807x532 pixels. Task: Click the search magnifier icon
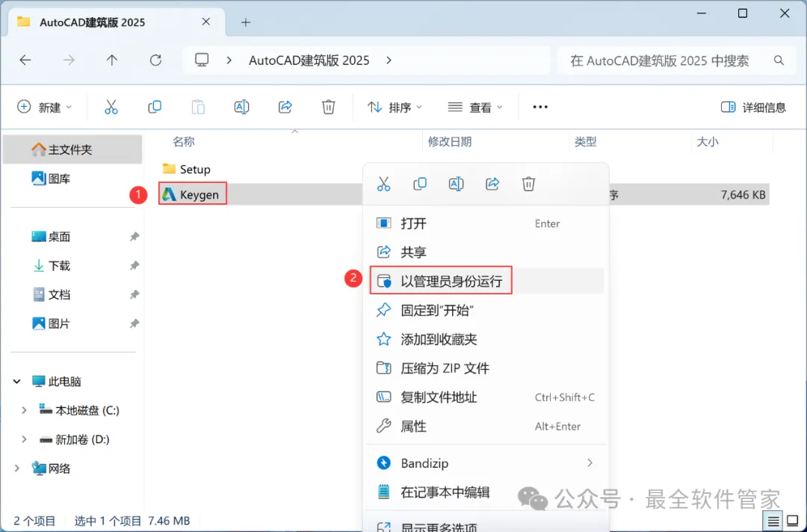pyautogui.click(x=779, y=61)
